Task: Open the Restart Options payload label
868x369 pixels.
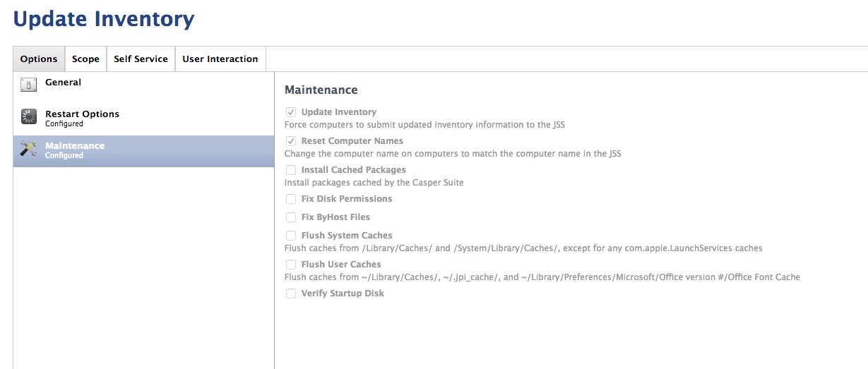Action: click(x=82, y=114)
